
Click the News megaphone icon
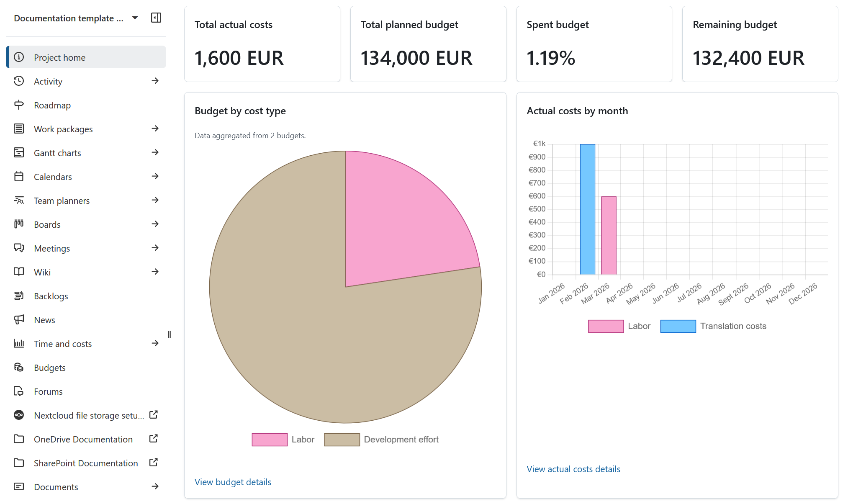19,319
